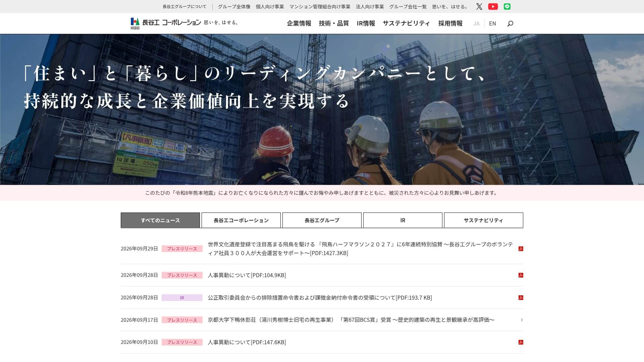Open 人事異動について PDF:104.9KB headline
The image size is (644, 362).
click(x=247, y=275)
